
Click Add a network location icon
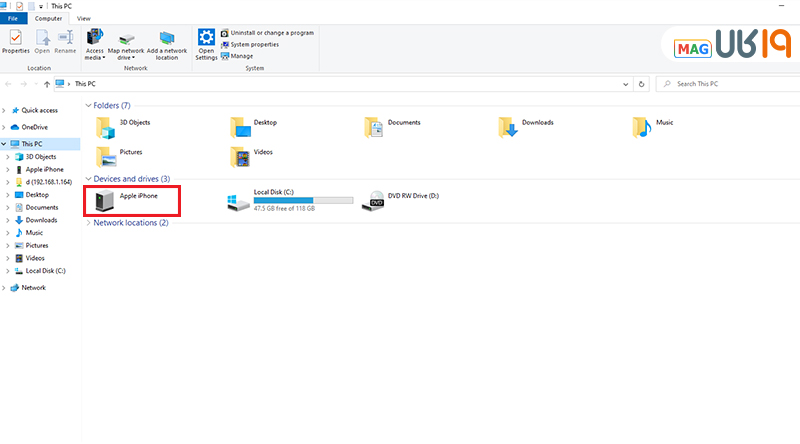pyautogui.click(x=167, y=41)
